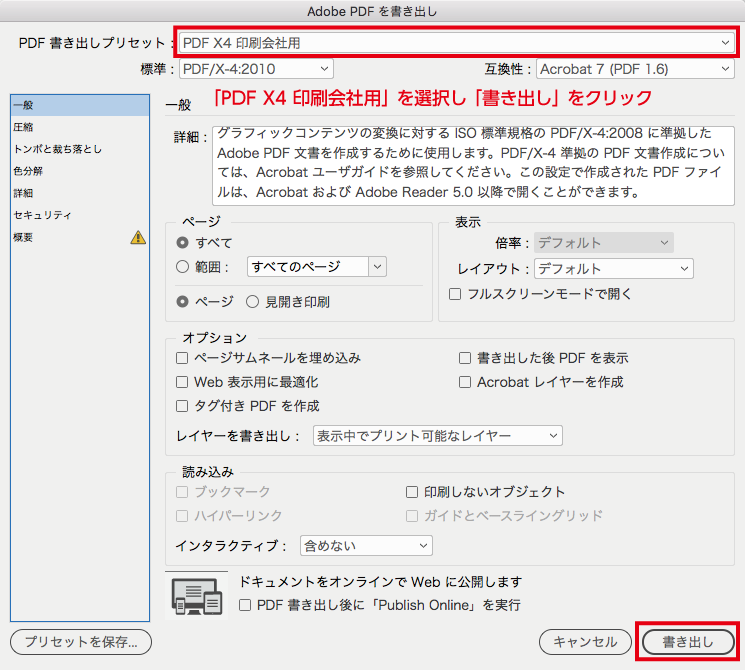Enable Publish Online after PDF export checkbox
The image size is (745, 670).
(x=245, y=605)
